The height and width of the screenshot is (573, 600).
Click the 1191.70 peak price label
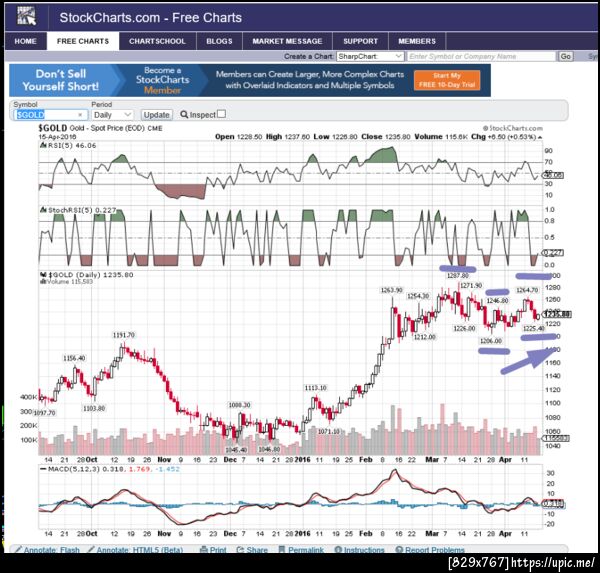124,335
